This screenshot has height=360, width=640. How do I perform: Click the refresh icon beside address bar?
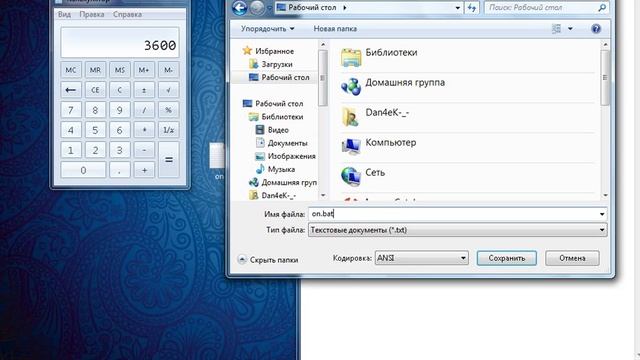[472, 8]
